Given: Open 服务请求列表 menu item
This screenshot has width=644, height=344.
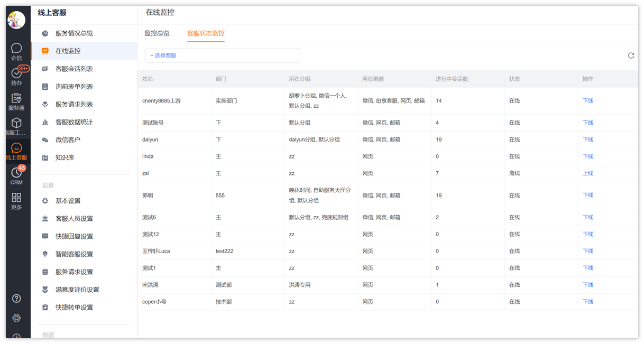Looking at the screenshot, I should tap(84, 104).
